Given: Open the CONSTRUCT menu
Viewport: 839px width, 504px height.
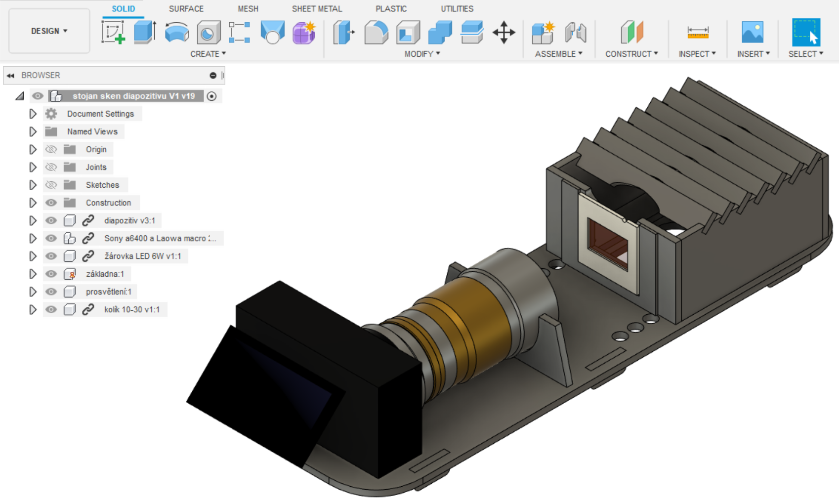Looking at the screenshot, I should (x=631, y=54).
